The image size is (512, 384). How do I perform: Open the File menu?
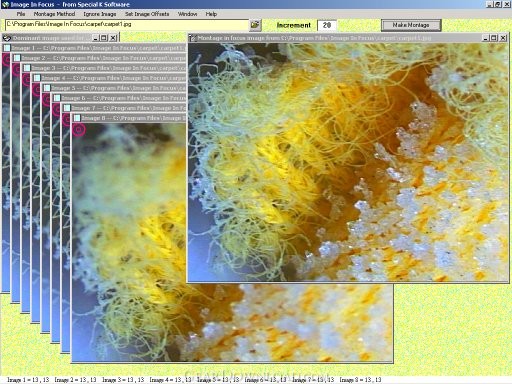[x=21, y=14]
